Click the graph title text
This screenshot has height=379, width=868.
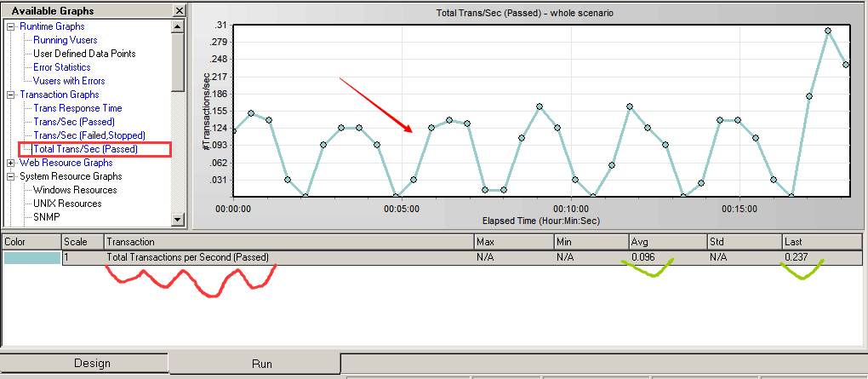524,14
